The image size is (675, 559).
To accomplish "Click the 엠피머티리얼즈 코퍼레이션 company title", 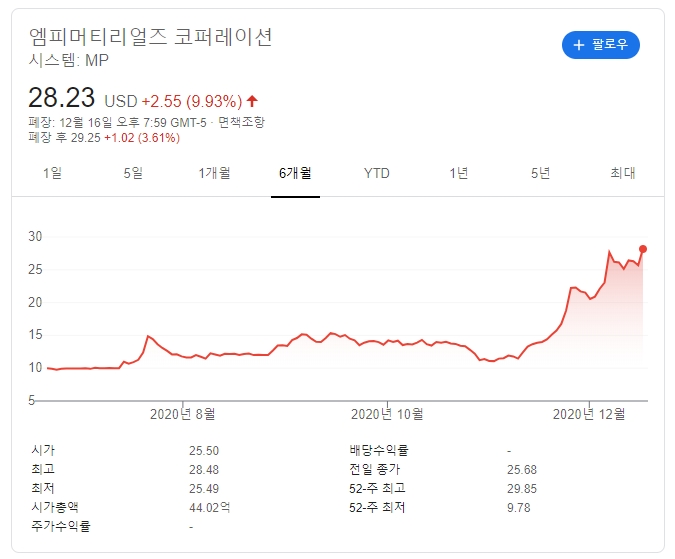I will click(150, 37).
